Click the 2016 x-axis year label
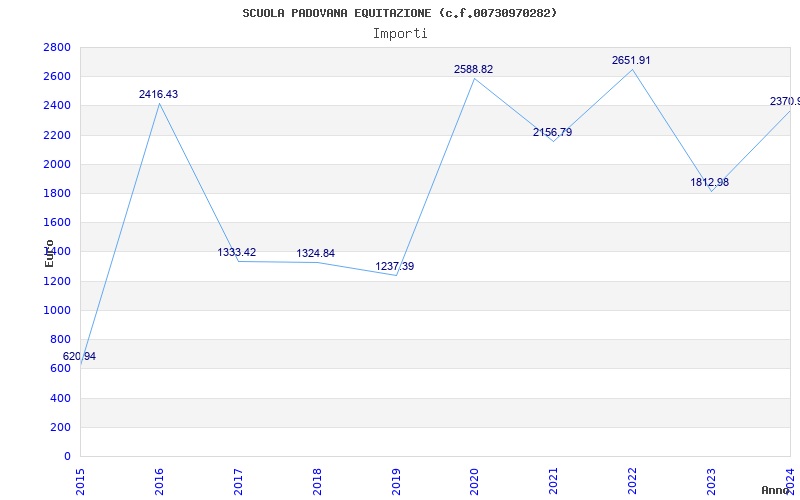Screen dimensions: 800x500 [159, 482]
